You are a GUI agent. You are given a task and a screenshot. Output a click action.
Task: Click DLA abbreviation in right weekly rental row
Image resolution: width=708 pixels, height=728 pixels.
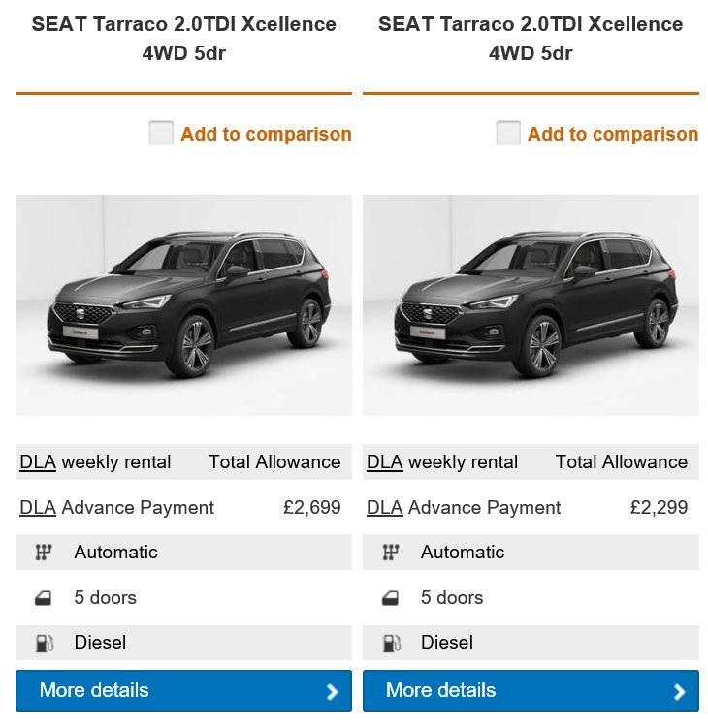(385, 462)
